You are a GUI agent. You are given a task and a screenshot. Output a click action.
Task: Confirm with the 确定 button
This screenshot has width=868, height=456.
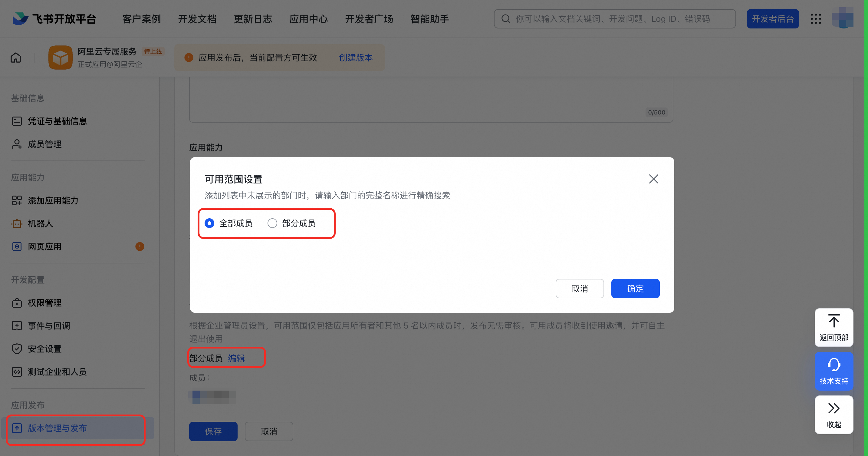click(635, 289)
